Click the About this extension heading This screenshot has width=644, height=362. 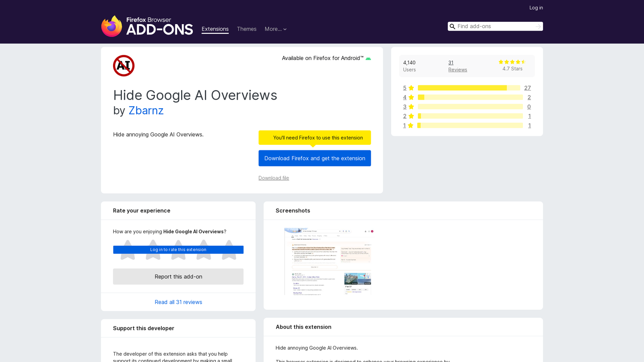(x=303, y=327)
